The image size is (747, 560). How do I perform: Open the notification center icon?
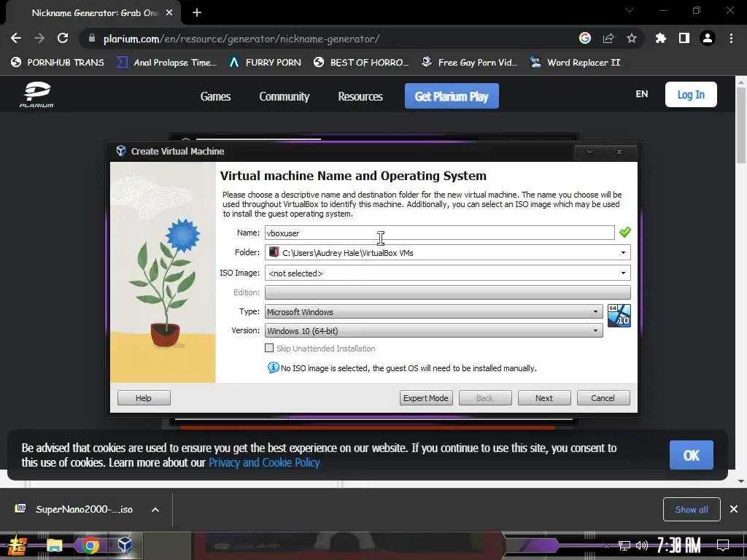[x=723, y=545]
